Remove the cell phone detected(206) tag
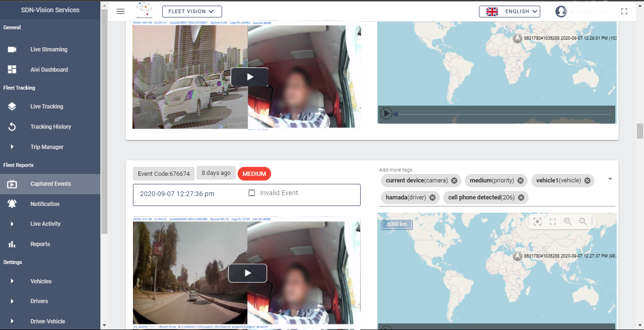 521,198
